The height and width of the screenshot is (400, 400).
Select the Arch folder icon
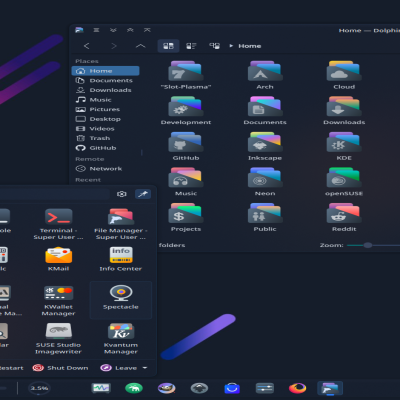(265, 75)
